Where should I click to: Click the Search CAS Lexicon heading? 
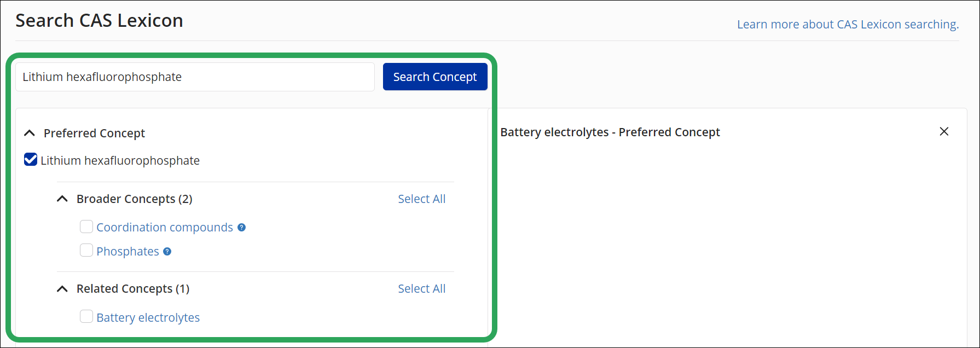pos(99,20)
